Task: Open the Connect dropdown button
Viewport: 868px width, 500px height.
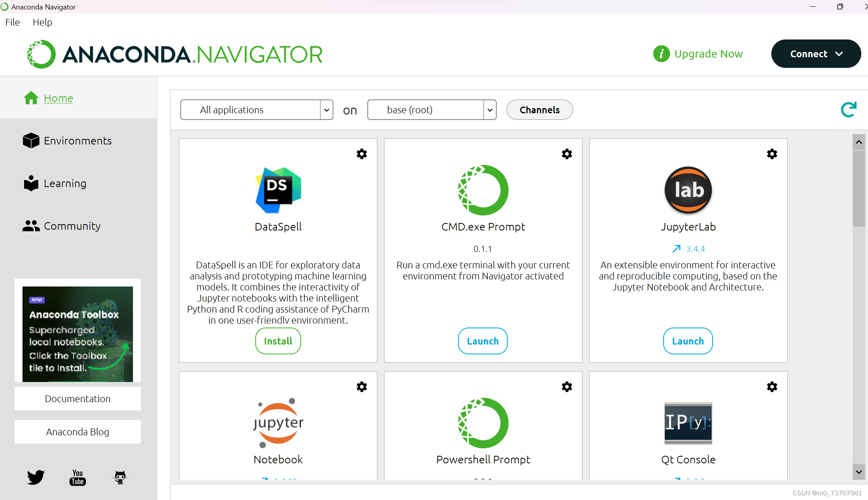Action: click(x=816, y=54)
